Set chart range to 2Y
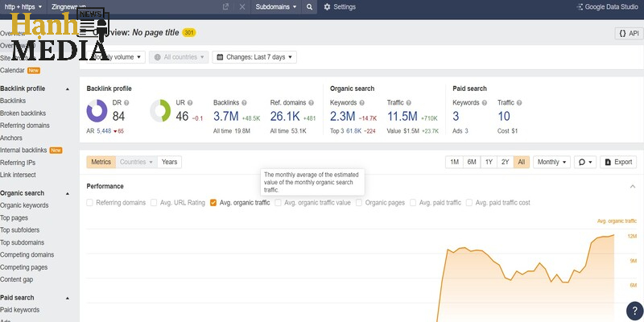The image size is (644, 322). 506,162
